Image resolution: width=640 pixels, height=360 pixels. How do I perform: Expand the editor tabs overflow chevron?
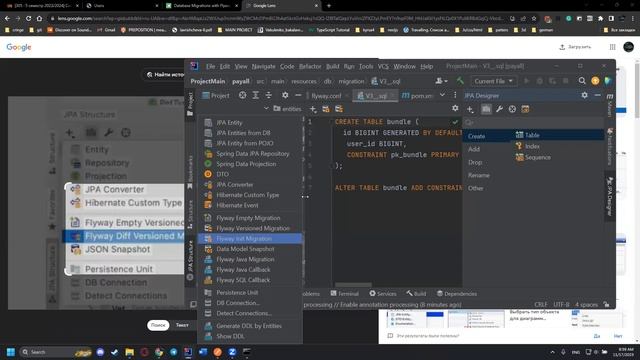tap(442, 95)
